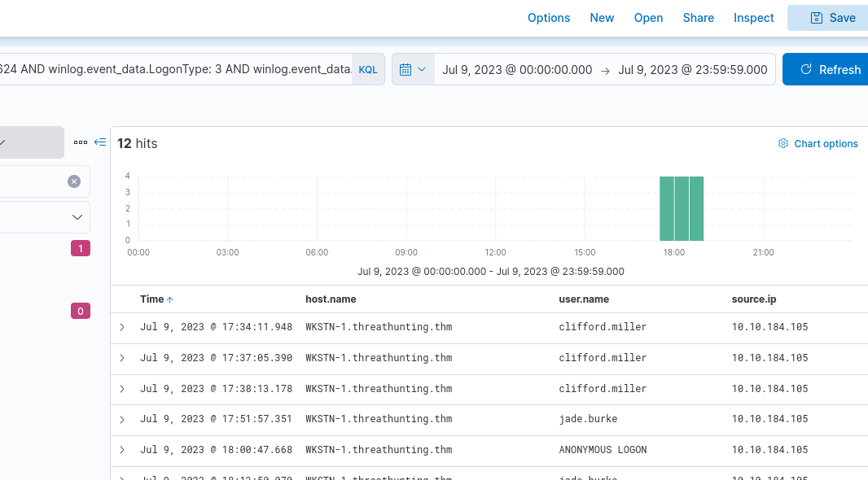The width and height of the screenshot is (868, 480).
Task: Open the field type filter dropdown
Action: pyautogui.click(x=77, y=217)
